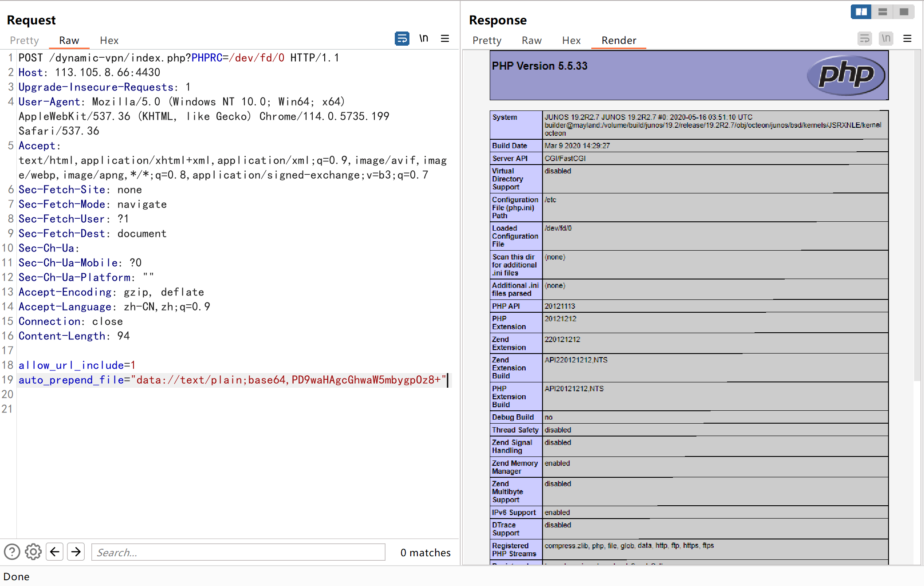Click the POST request line
The image size is (924, 586).
(x=179, y=58)
